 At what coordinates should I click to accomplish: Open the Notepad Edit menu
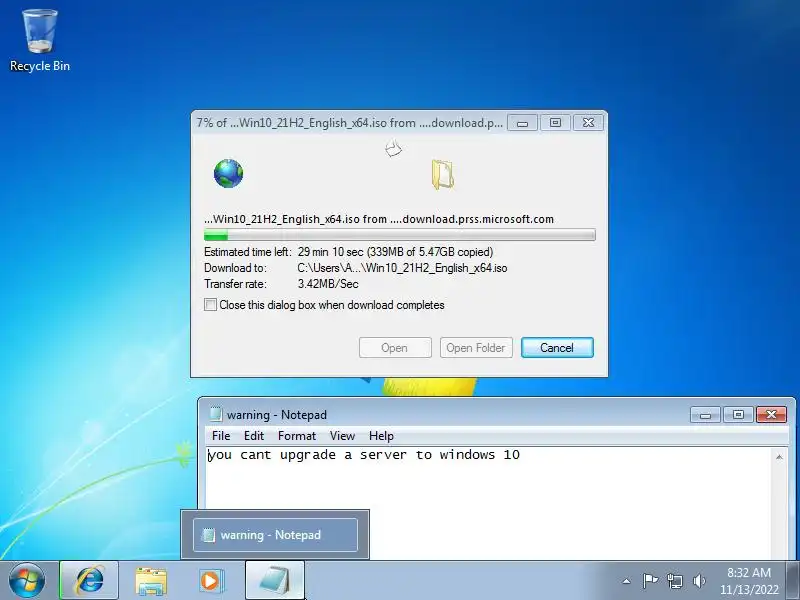[x=254, y=436]
